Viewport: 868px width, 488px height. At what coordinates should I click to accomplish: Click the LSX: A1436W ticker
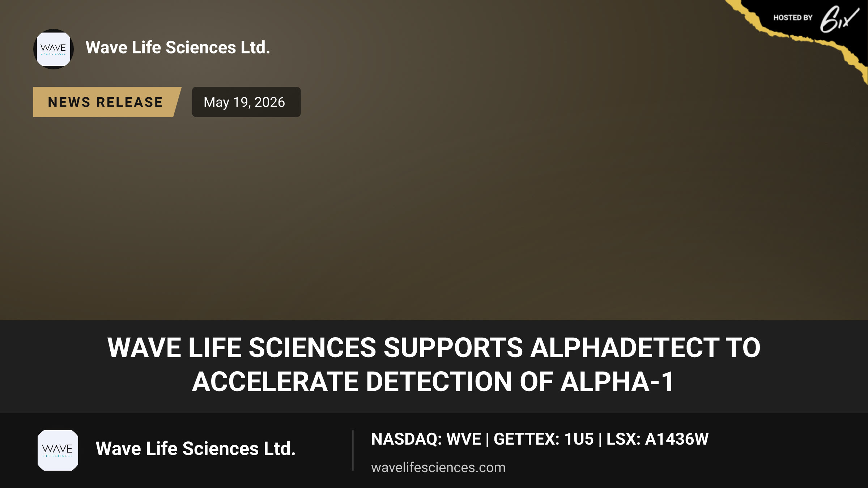pyautogui.click(x=658, y=439)
